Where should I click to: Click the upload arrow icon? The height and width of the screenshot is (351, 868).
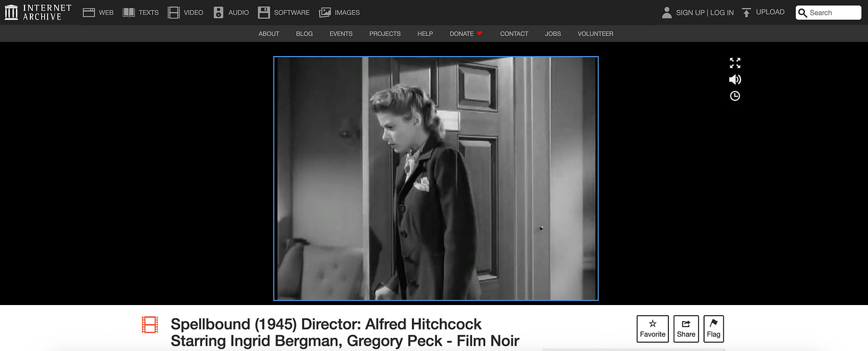pyautogui.click(x=746, y=13)
